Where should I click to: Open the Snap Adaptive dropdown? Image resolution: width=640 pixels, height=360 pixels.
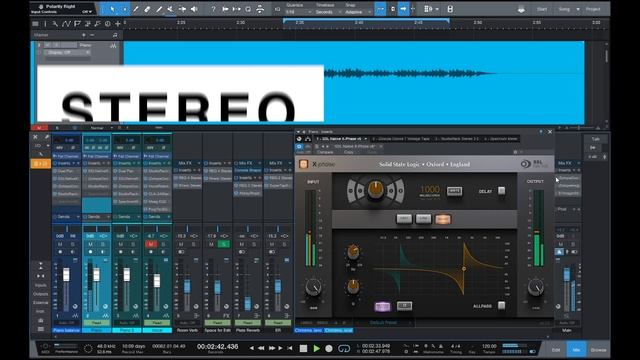tap(358, 12)
